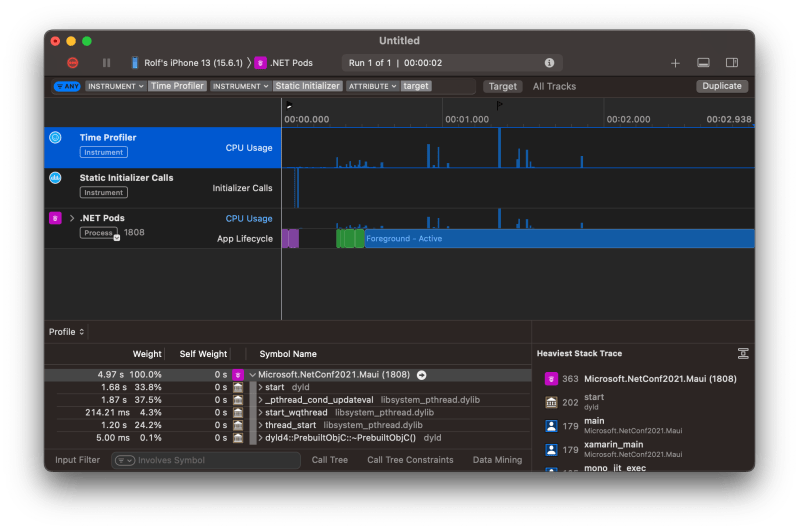Click the library icon in the thread_start row
Viewport: 799px width, 530px height.
coord(238,425)
